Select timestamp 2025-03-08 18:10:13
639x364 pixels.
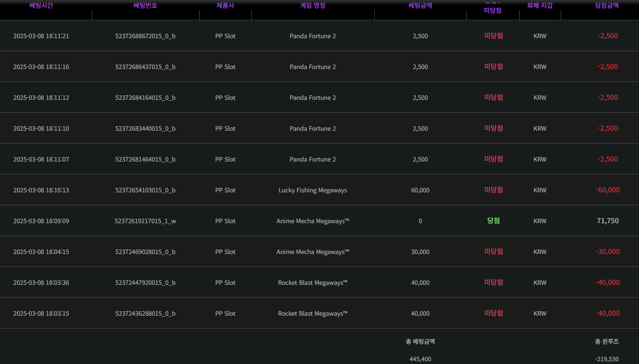(x=41, y=190)
